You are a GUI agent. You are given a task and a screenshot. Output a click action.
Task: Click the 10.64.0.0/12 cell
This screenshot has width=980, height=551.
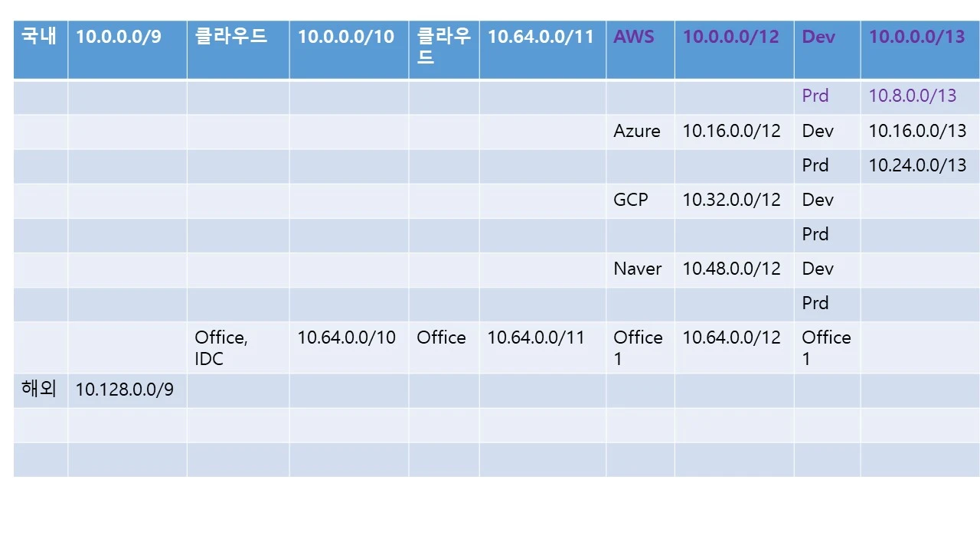733,347
